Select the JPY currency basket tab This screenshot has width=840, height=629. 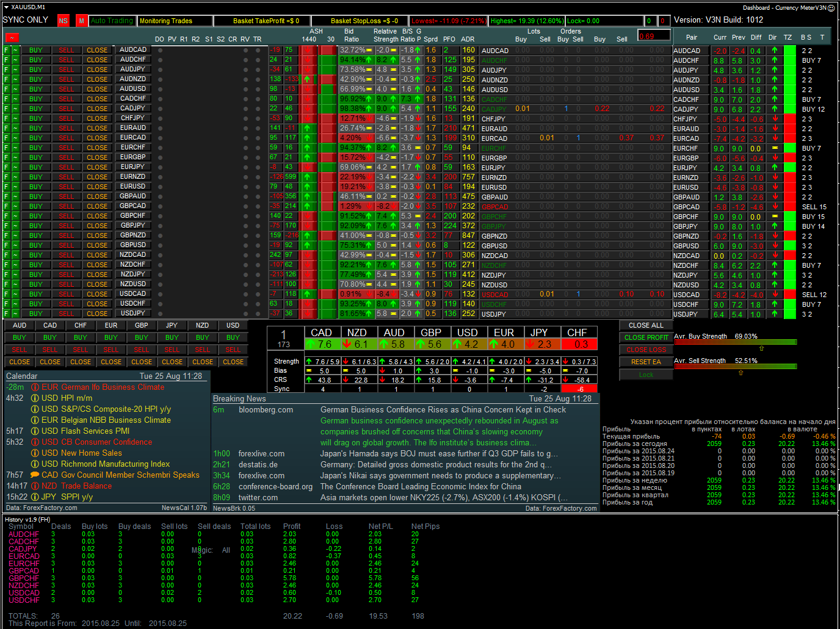(172, 326)
